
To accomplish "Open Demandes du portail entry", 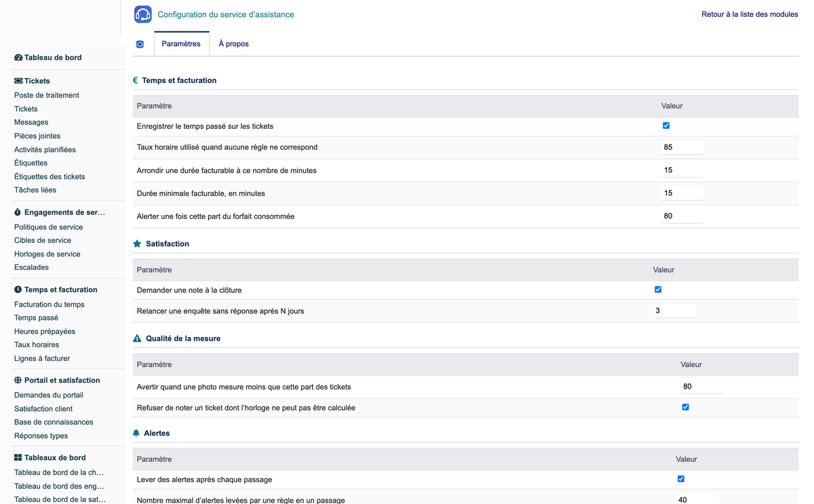I will pyautogui.click(x=49, y=395).
